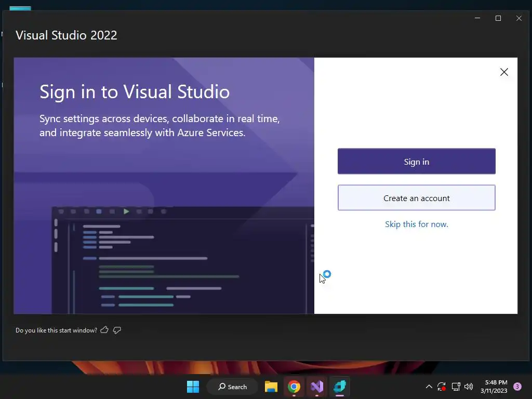Maximize the Visual Studio 2022 window

pos(498,18)
